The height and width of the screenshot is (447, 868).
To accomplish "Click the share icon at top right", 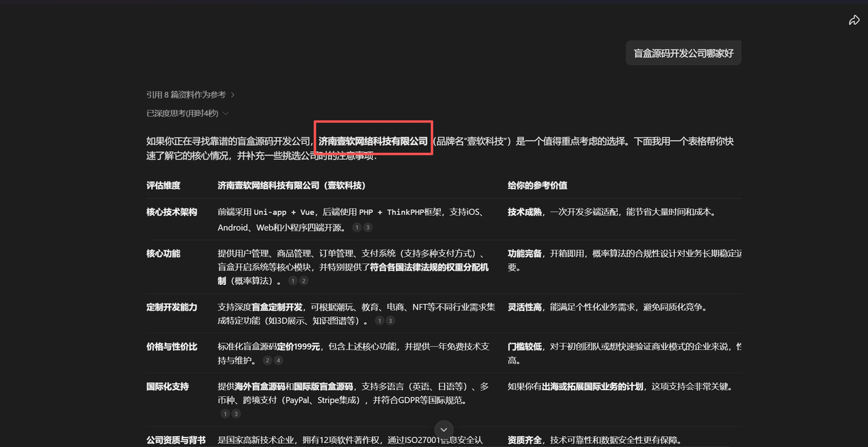I will point(854,20).
